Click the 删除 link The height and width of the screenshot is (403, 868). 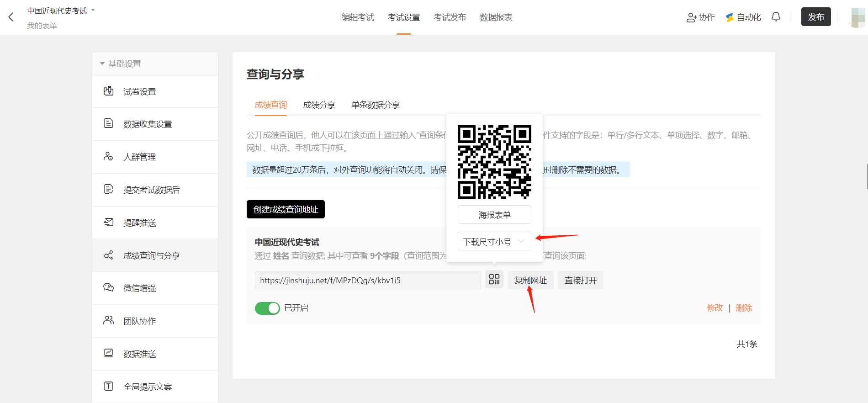[744, 308]
